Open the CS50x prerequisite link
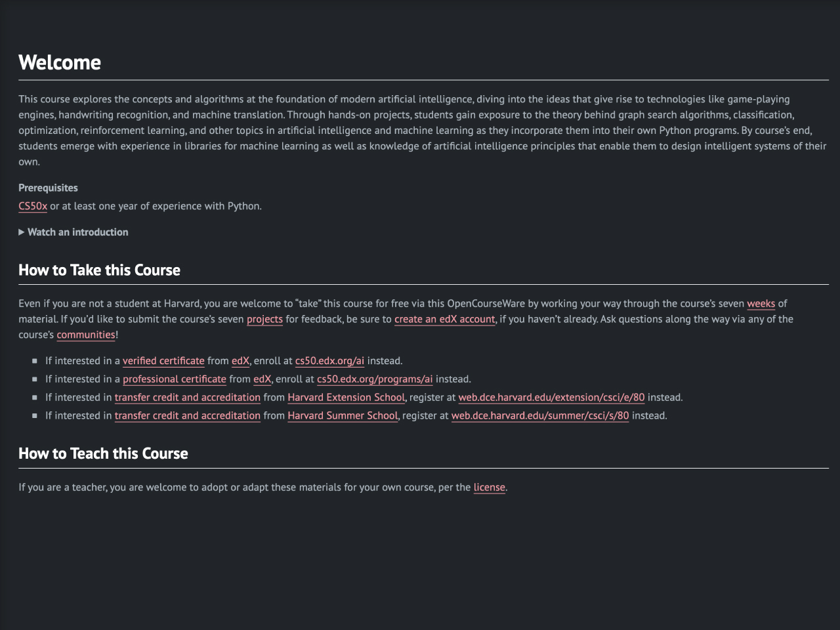This screenshot has height=630, width=840. point(33,206)
